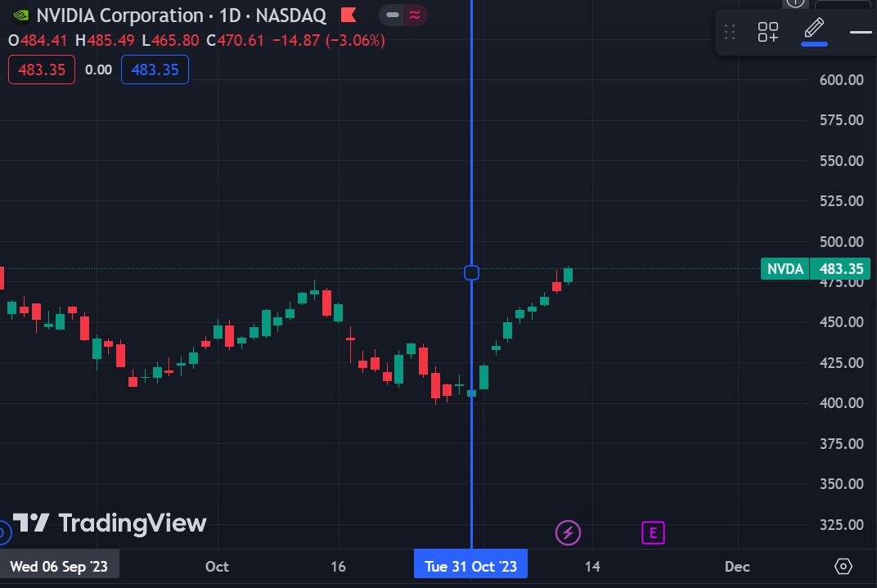Click the 575.00 price axis label

[x=841, y=120]
